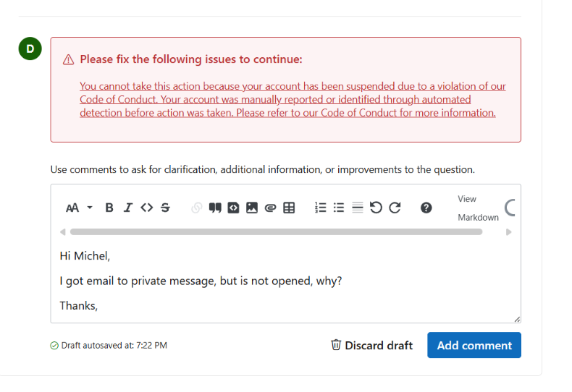Insert an image into comment

point(252,208)
